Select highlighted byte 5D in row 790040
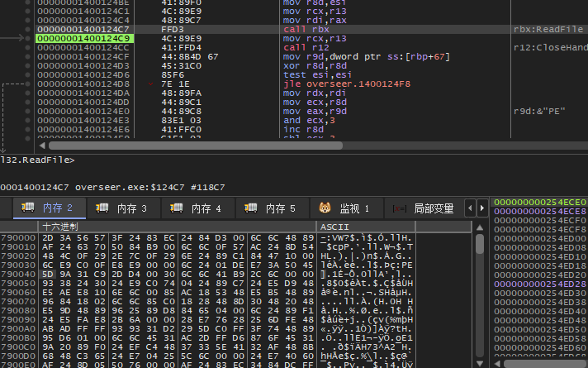588x368 pixels. 48,274
